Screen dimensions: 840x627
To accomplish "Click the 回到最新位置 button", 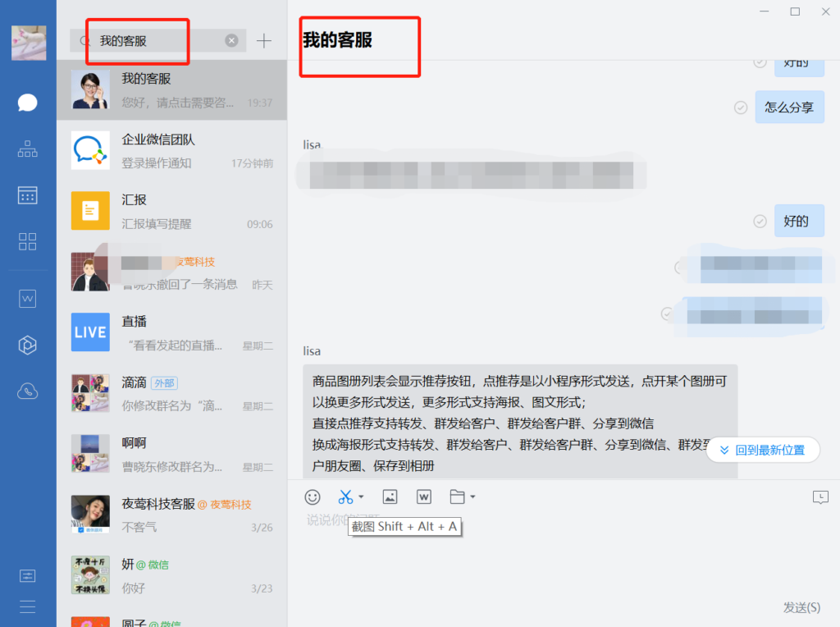I will click(x=763, y=451).
